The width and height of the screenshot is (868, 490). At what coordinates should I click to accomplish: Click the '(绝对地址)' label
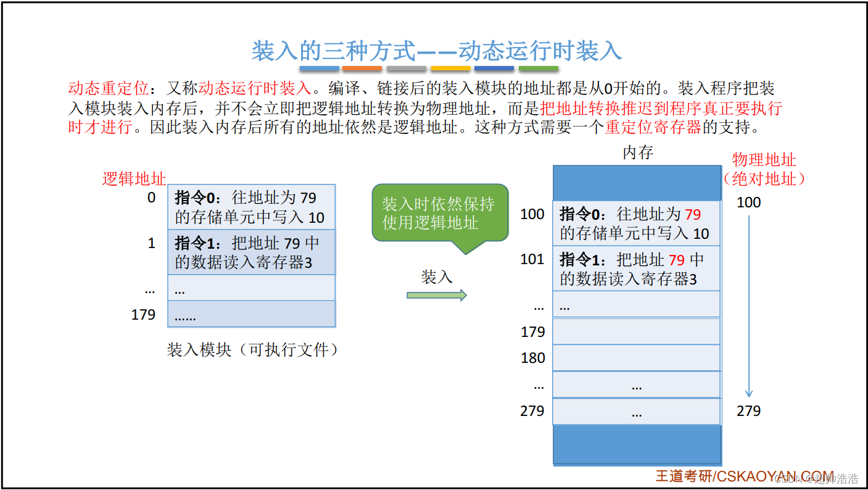click(x=765, y=179)
